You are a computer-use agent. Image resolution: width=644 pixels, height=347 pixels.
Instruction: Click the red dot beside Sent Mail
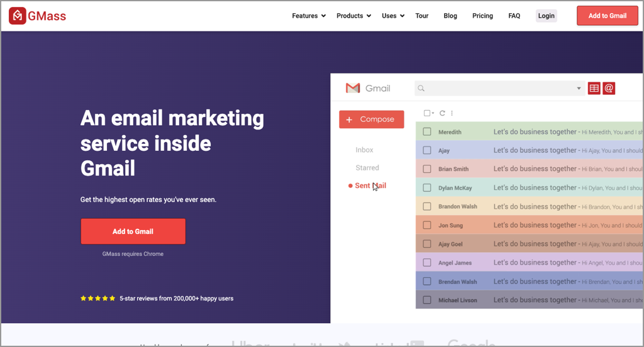pos(350,185)
